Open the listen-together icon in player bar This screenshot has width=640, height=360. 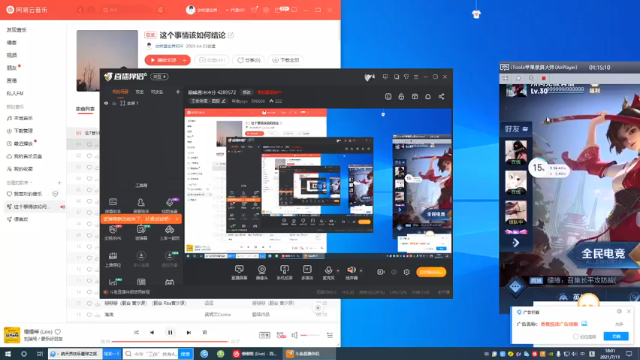281,335
